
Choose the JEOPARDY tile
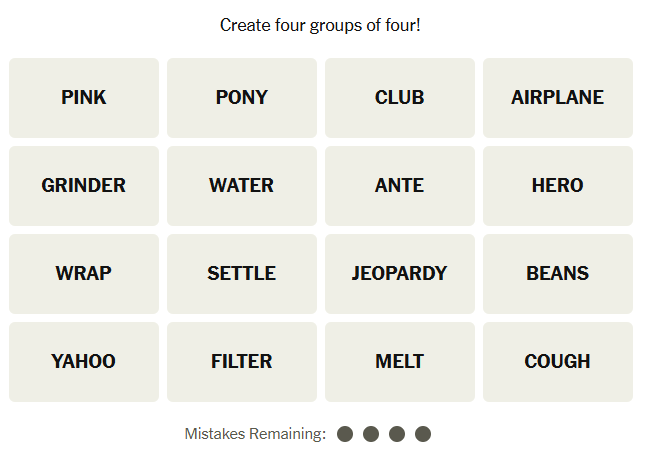[x=400, y=274]
